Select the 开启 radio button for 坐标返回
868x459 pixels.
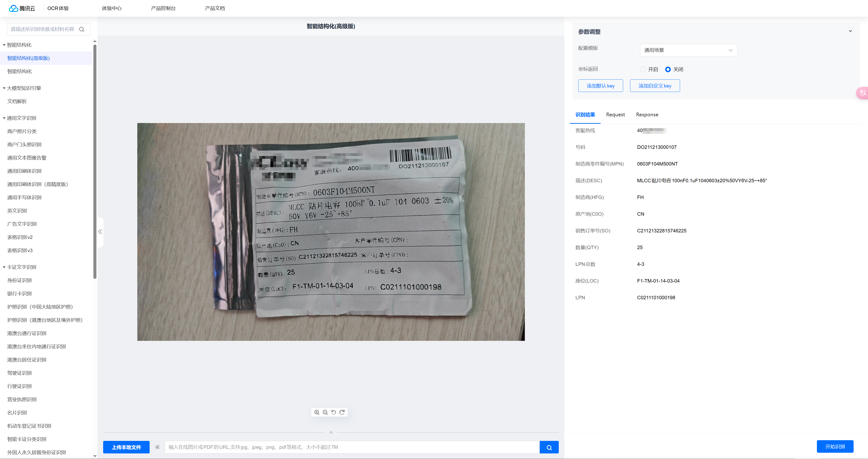click(x=643, y=69)
